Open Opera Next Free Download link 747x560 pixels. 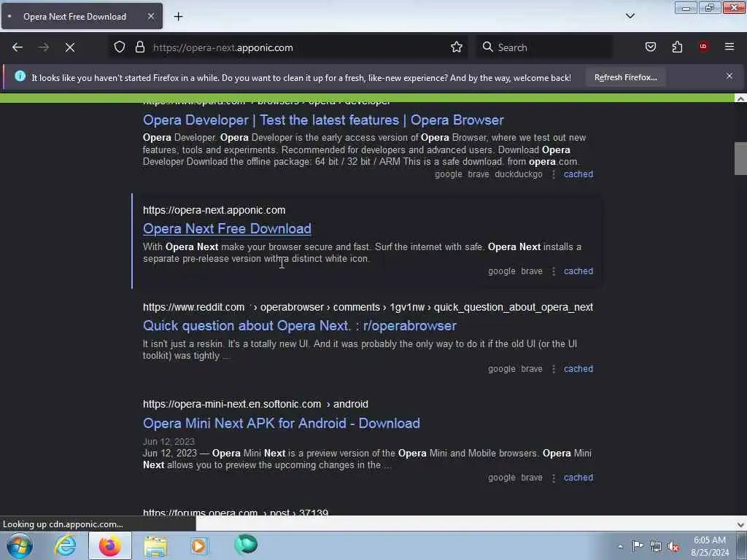pos(228,228)
